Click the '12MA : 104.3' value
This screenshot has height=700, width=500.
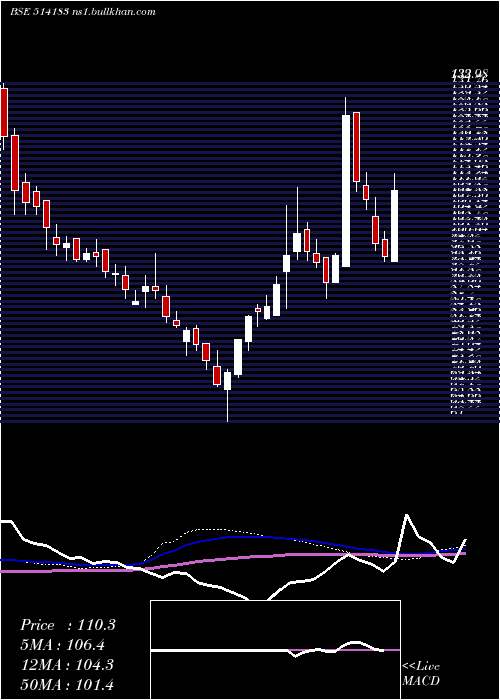point(67,665)
